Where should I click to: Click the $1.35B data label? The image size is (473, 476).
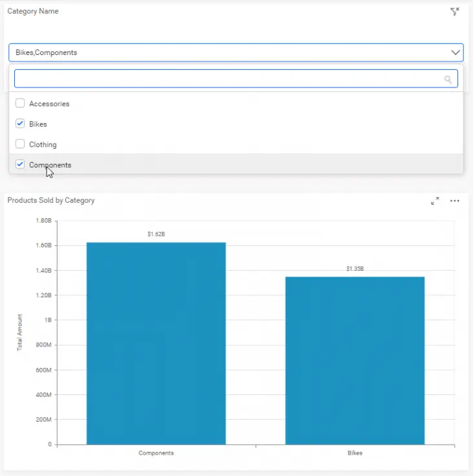click(355, 268)
